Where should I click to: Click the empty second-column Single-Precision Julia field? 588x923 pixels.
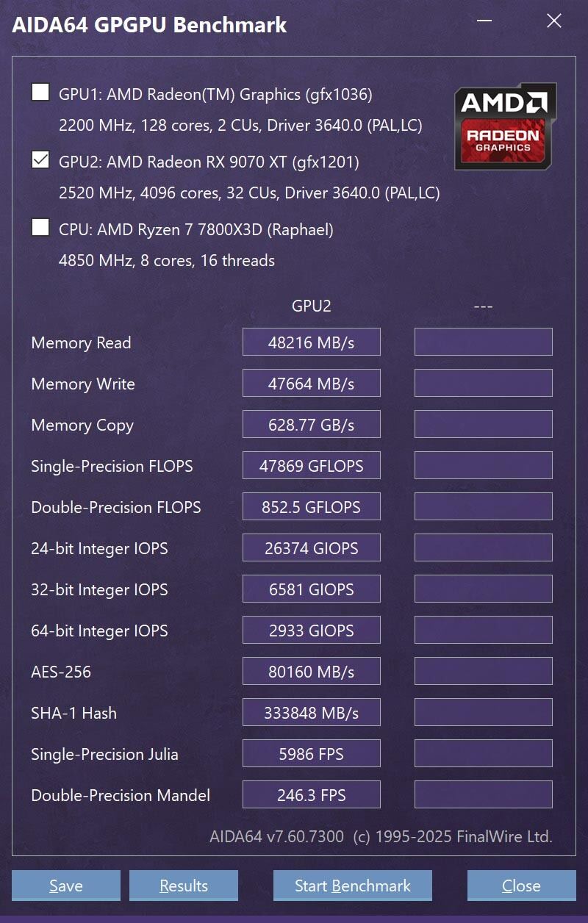coord(484,754)
